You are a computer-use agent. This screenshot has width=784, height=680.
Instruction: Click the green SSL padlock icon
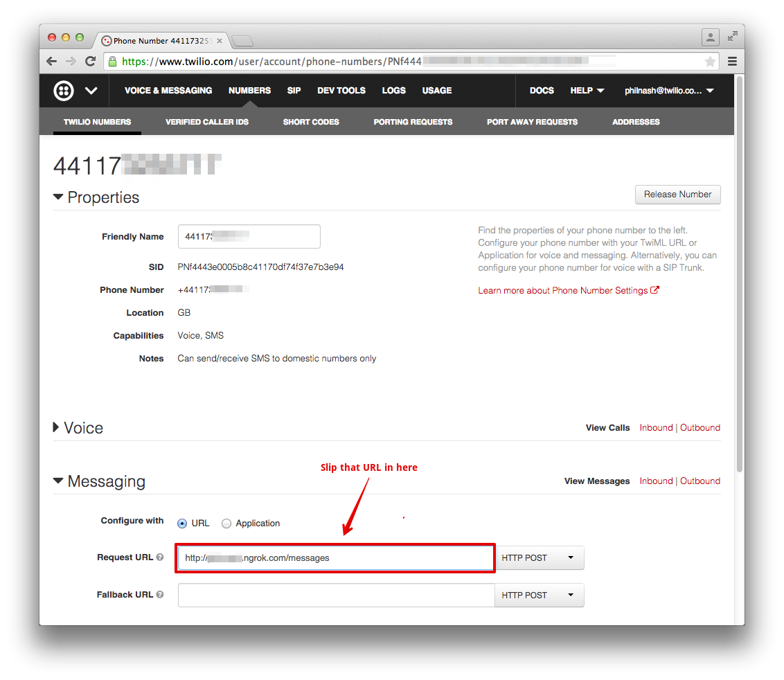coord(112,62)
